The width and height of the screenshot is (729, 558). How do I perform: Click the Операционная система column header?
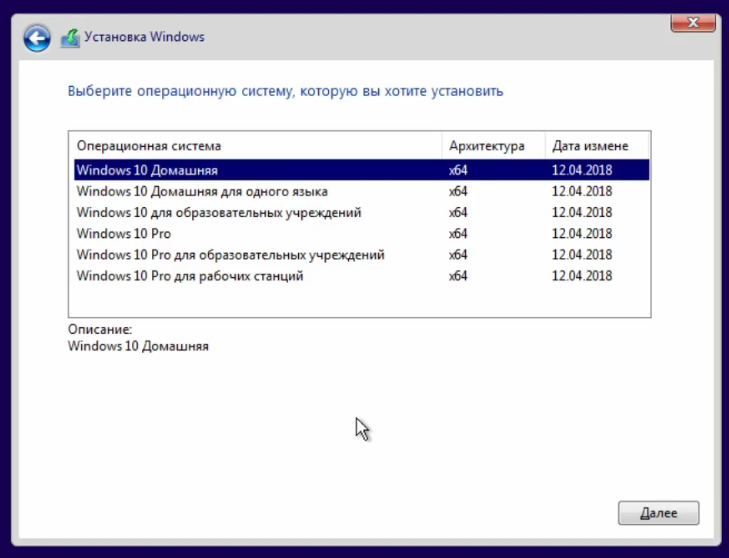coord(256,146)
